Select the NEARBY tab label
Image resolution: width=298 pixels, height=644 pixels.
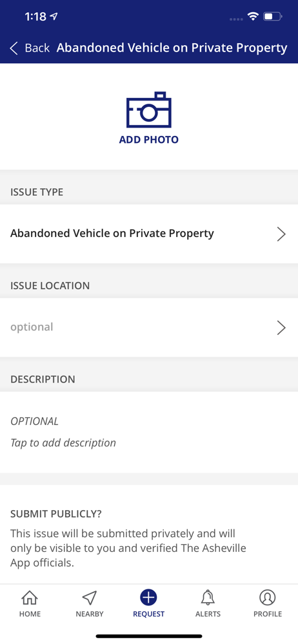(89, 614)
